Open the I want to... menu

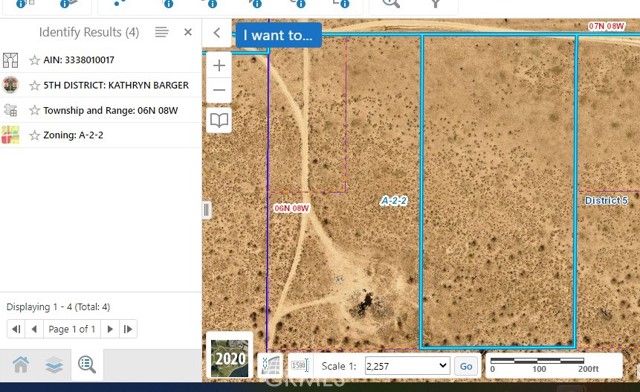click(x=278, y=35)
